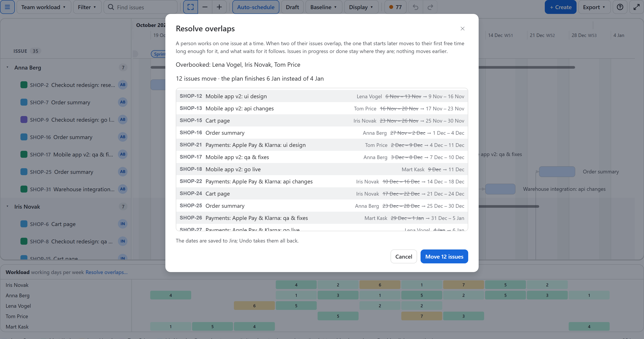Viewport: 644px width, 339px height.
Task: Click the Move 12 issues button
Action: point(444,256)
